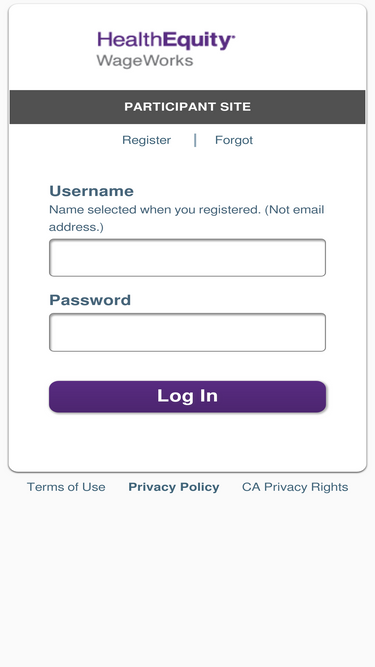Open the Register link

(146, 140)
